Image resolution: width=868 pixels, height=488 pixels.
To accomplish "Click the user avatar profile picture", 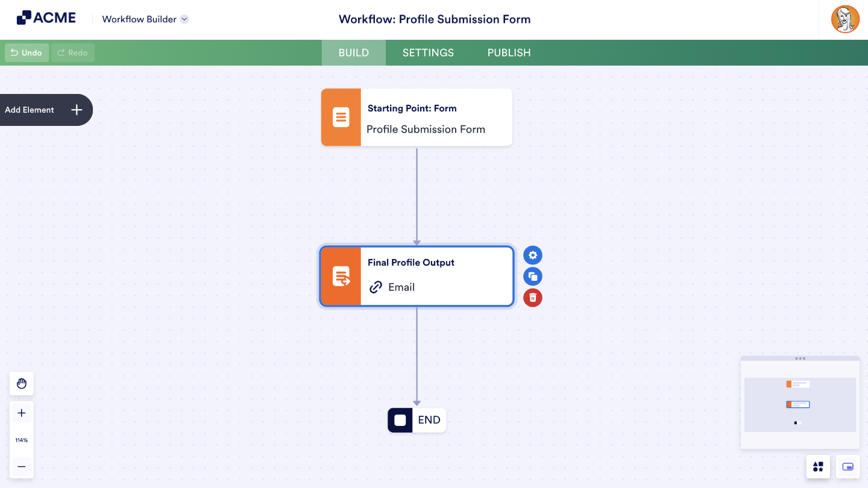I will [x=845, y=19].
